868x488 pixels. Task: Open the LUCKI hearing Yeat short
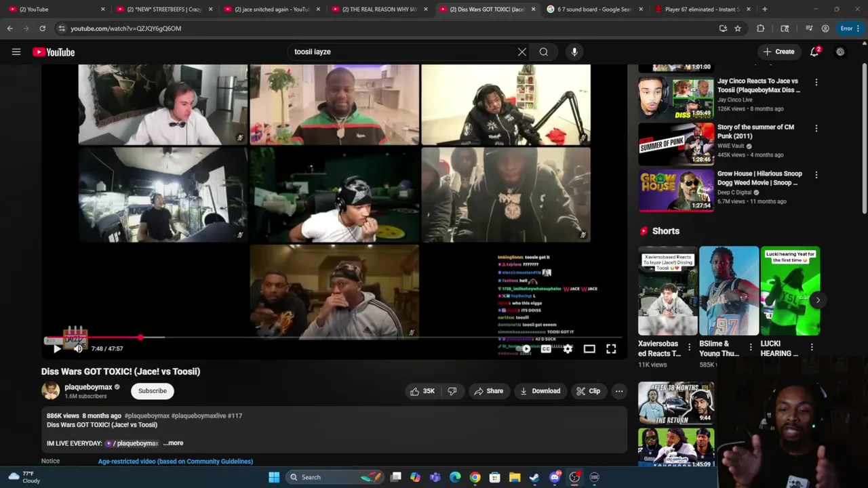click(x=790, y=291)
